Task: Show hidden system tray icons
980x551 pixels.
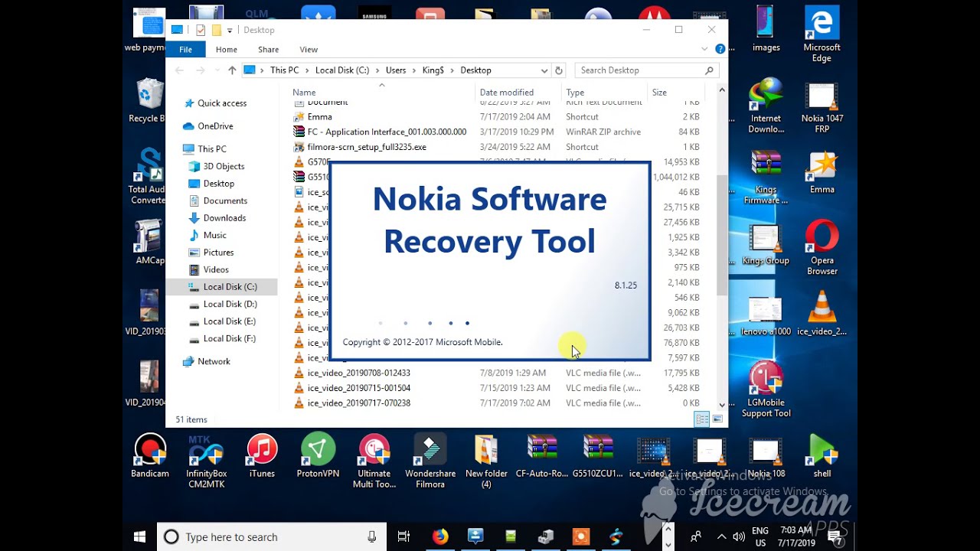Action: click(x=721, y=536)
